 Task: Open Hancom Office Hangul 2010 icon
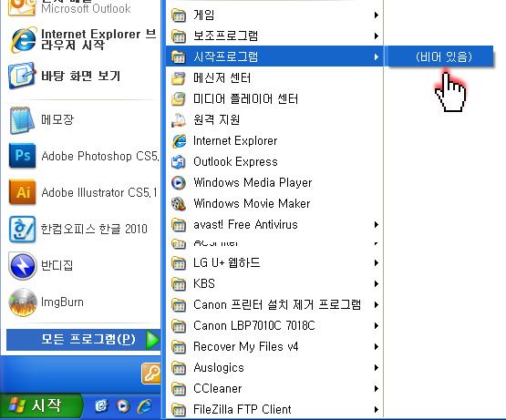pos(22,229)
